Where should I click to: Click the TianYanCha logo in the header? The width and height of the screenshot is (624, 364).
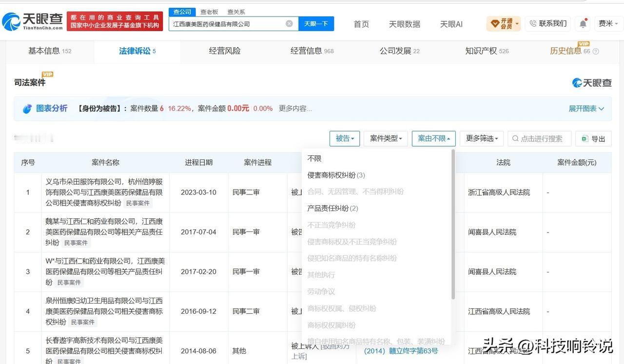pos(32,21)
